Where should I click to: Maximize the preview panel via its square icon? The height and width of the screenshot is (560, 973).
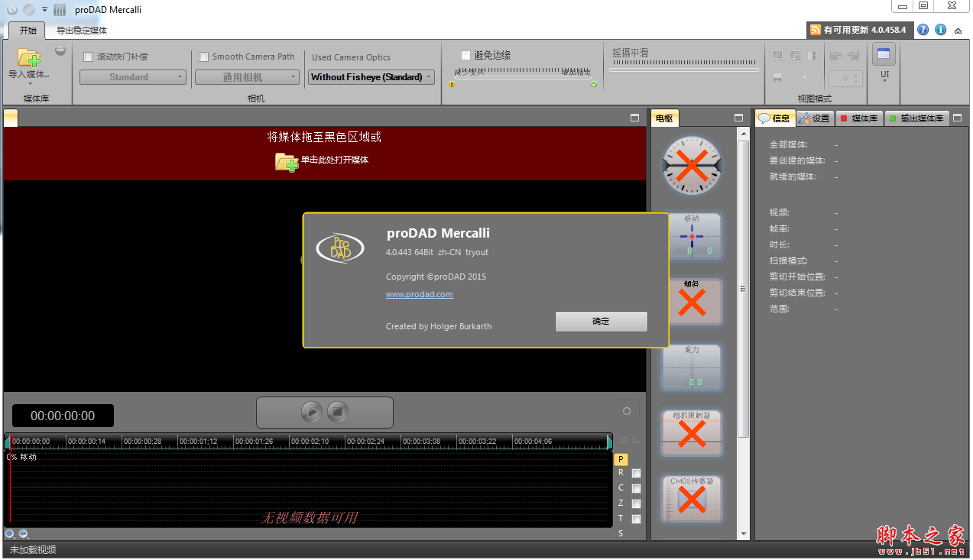[x=634, y=118]
